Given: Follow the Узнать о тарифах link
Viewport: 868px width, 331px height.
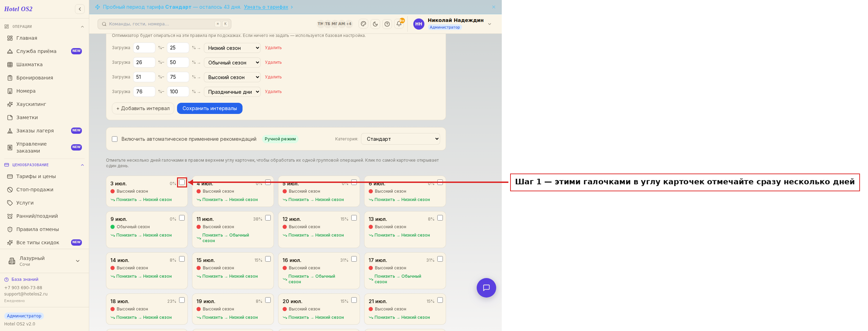Looking at the screenshot, I should (x=266, y=7).
